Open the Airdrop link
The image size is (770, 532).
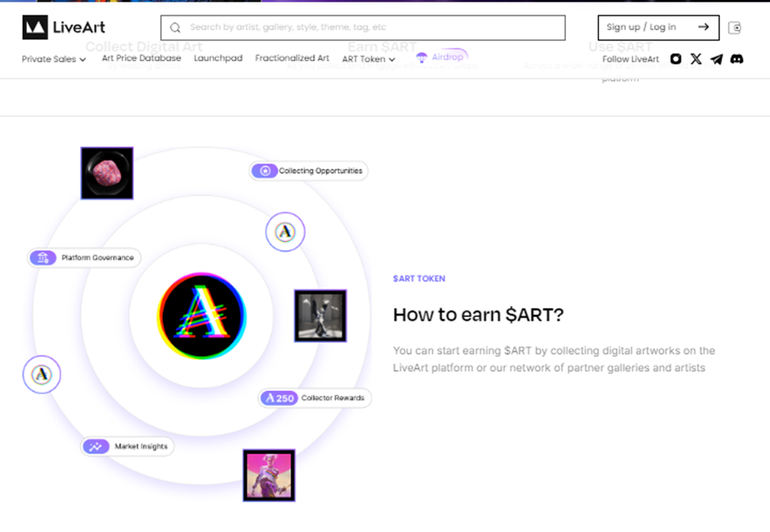pos(441,57)
